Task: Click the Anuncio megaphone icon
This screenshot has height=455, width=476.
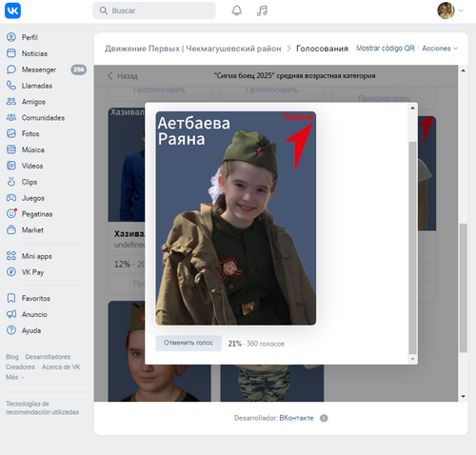Action: [11, 314]
